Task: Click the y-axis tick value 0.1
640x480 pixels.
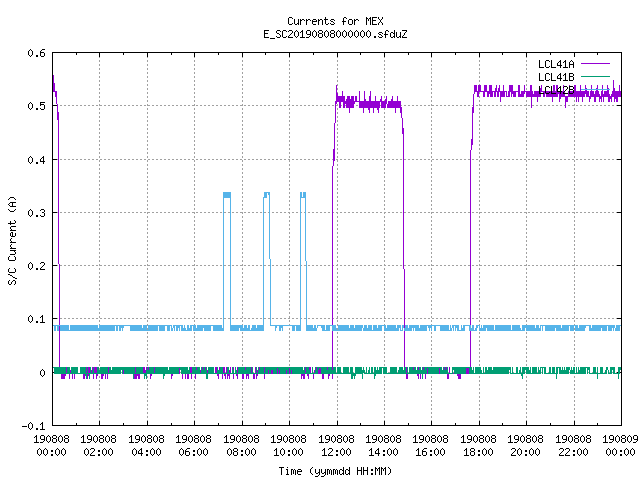Action: click(36, 319)
